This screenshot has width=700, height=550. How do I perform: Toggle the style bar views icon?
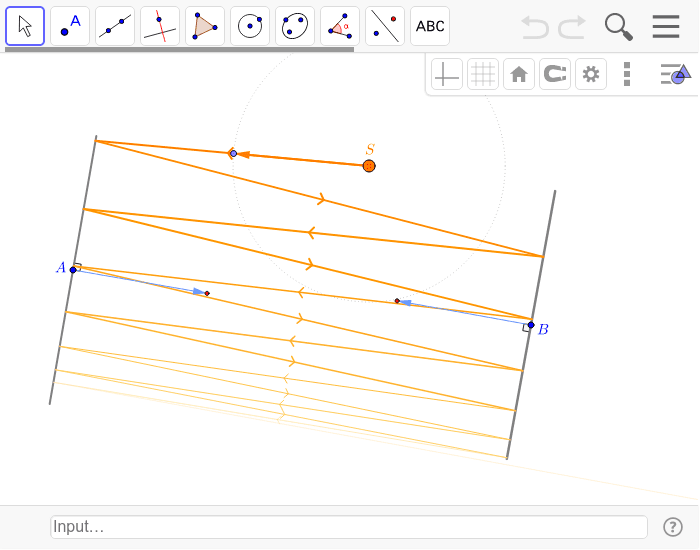point(675,74)
